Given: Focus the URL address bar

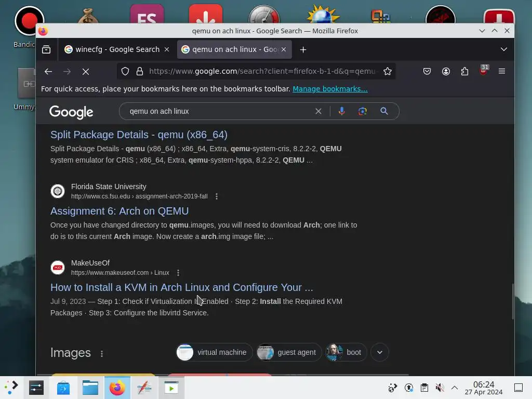Looking at the screenshot, I should pos(262,71).
